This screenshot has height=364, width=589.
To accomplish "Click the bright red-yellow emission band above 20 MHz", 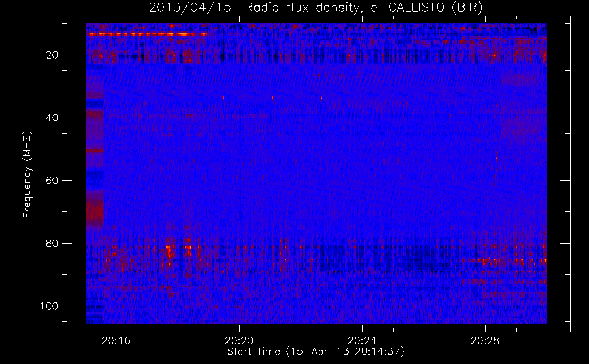I will coord(146,34).
